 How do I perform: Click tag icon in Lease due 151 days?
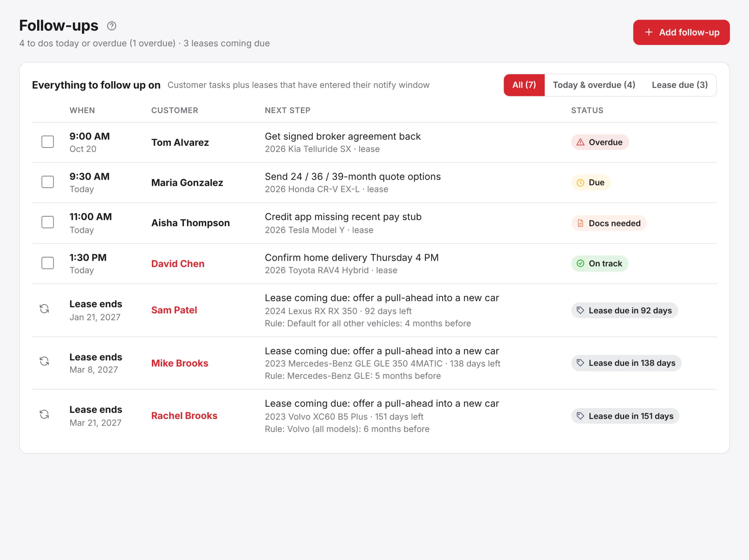tap(580, 416)
